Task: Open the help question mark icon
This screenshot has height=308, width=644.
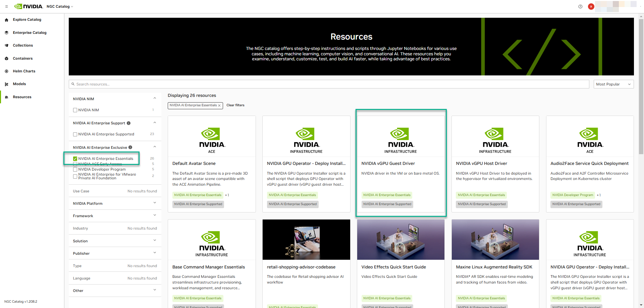Action: (580, 6)
